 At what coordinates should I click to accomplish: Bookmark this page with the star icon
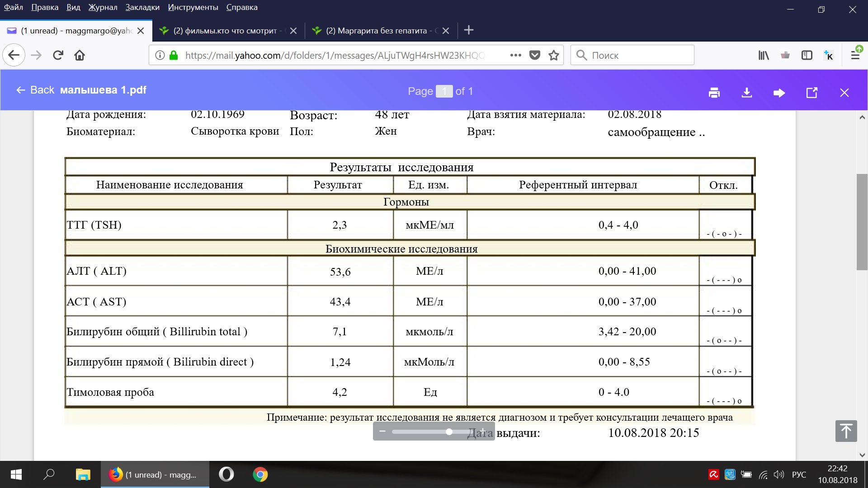(554, 55)
